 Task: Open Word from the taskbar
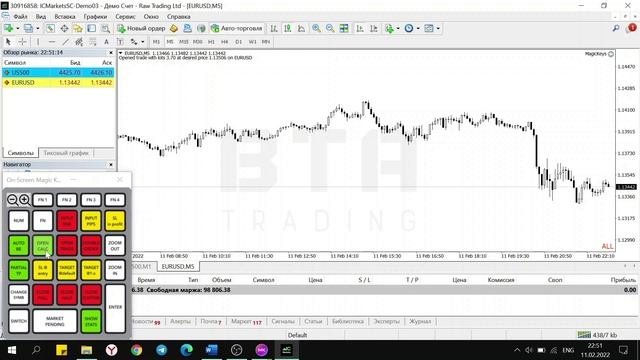tap(211, 350)
